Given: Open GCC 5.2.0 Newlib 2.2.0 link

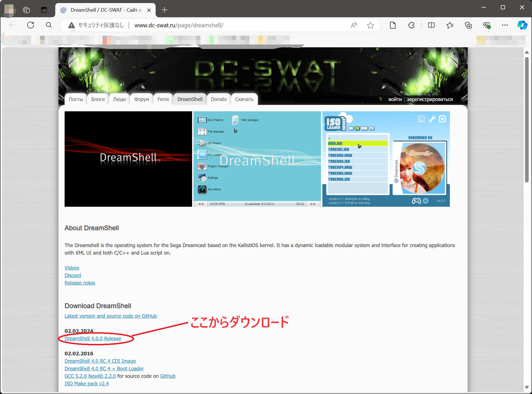Looking at the screenshot, I should [90, 376].
